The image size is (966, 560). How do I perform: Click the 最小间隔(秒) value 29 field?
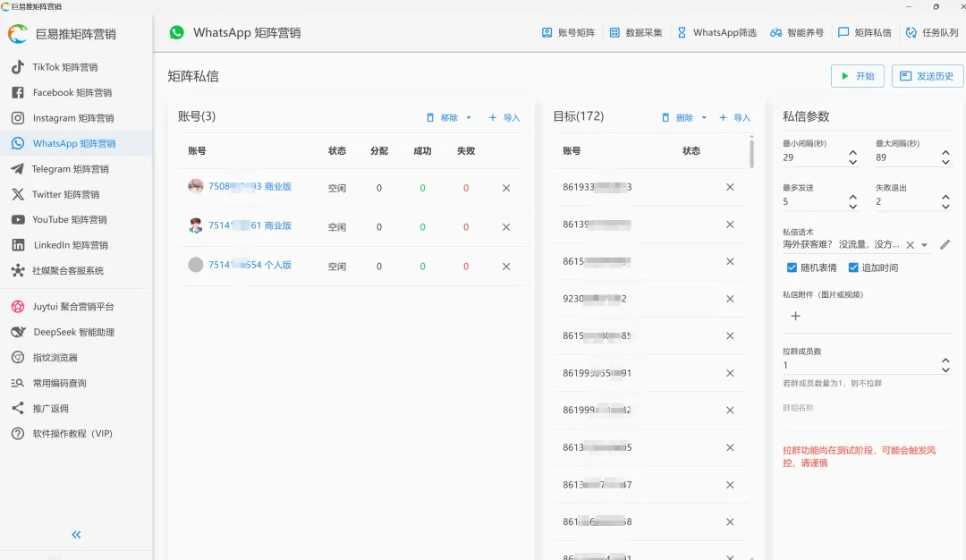click(813, 157)
